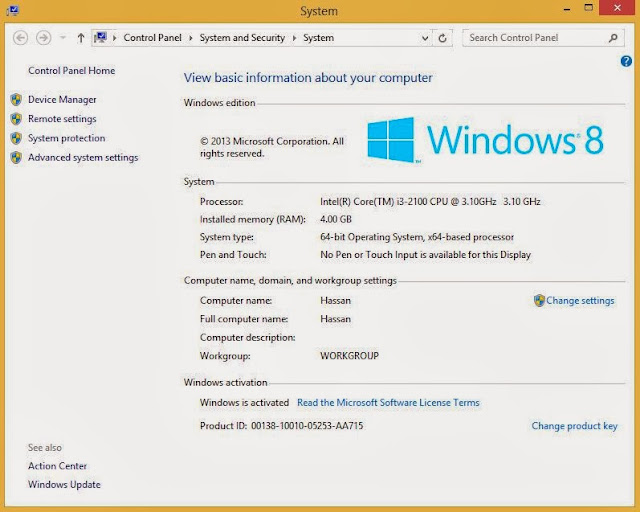Viewport: 640px width, 512px height.
Task: Click the No Pen or Touch Input text
Action: (x=425, y=255)
